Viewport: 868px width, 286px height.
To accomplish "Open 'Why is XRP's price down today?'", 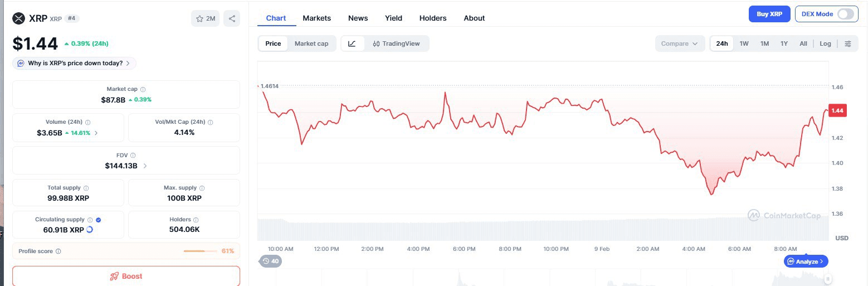I will [75, 63].
